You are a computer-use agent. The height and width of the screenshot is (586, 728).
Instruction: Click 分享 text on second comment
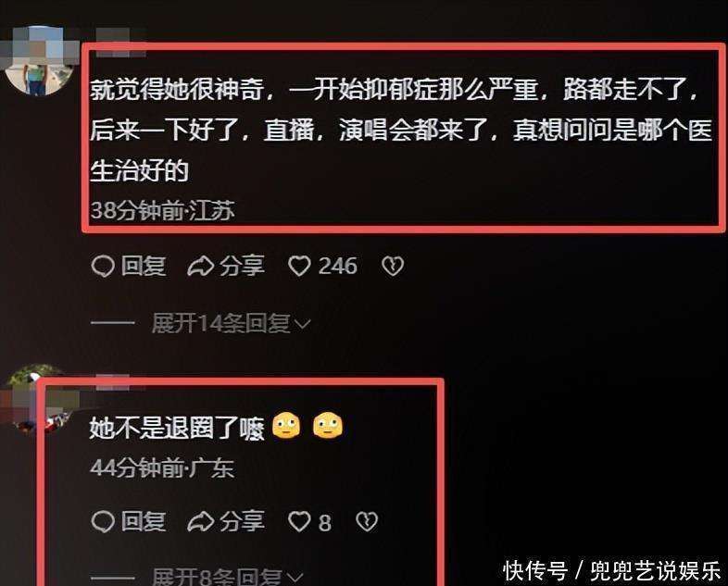click(243, 522)
